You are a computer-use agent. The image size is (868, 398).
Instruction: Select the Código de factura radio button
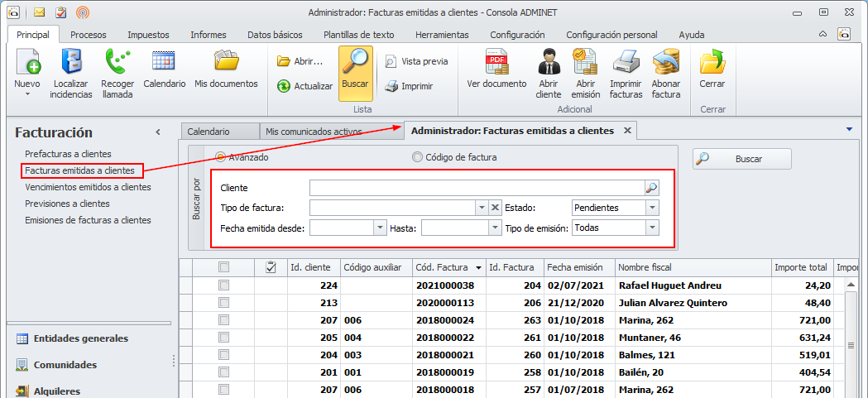point(417,157)
